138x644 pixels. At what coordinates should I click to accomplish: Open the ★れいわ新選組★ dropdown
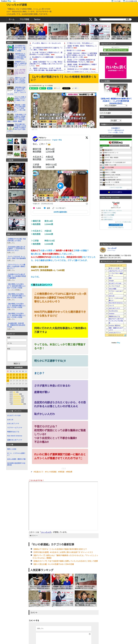116,106
